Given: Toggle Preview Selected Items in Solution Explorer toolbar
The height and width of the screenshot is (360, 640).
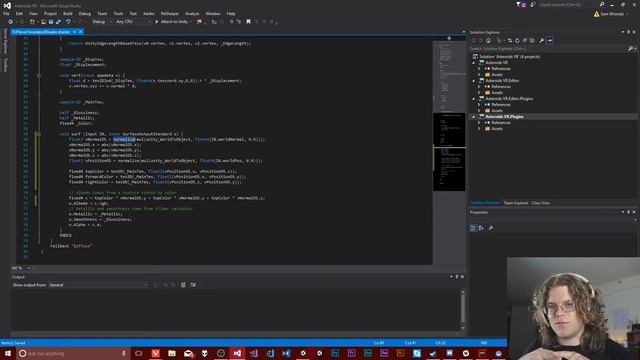Looking at the screenshot, I should coord(550,40).
